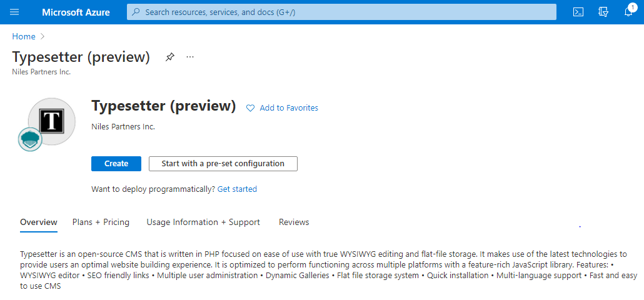Open the Usage Information + Support tab
Screen dimensions: 644x300
(x=203, y=222)
